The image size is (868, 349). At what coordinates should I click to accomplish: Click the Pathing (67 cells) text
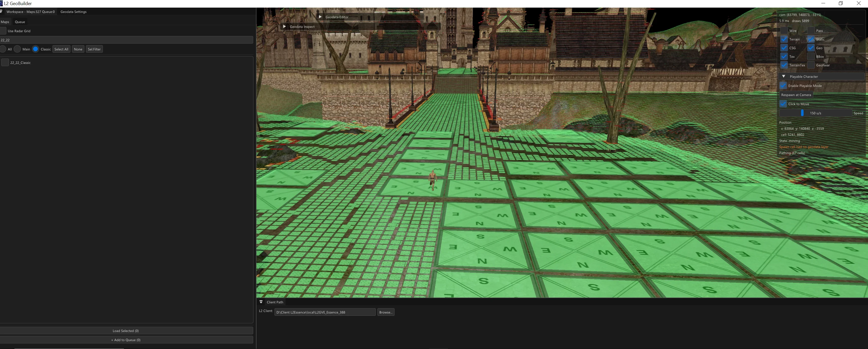click(x=792, y=153)
